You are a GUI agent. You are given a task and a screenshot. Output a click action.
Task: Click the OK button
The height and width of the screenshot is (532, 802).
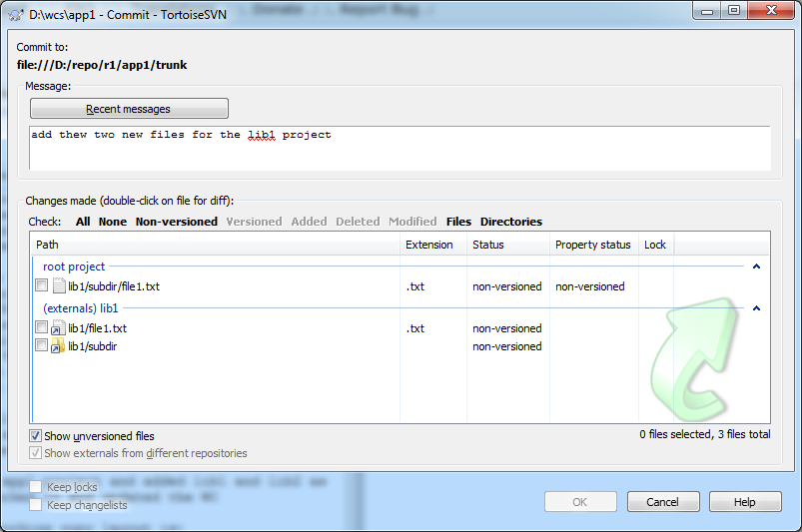click(580, 502)
